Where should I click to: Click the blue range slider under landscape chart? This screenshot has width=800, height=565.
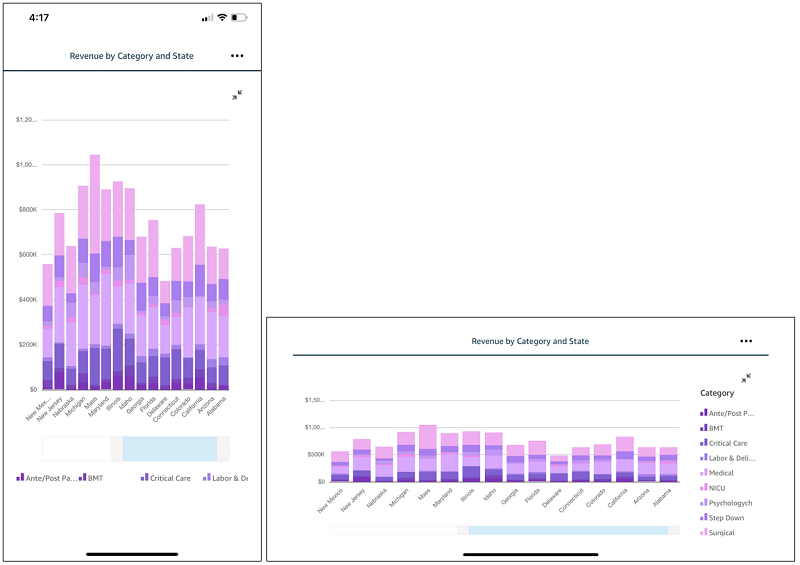(x=568, y=531)
